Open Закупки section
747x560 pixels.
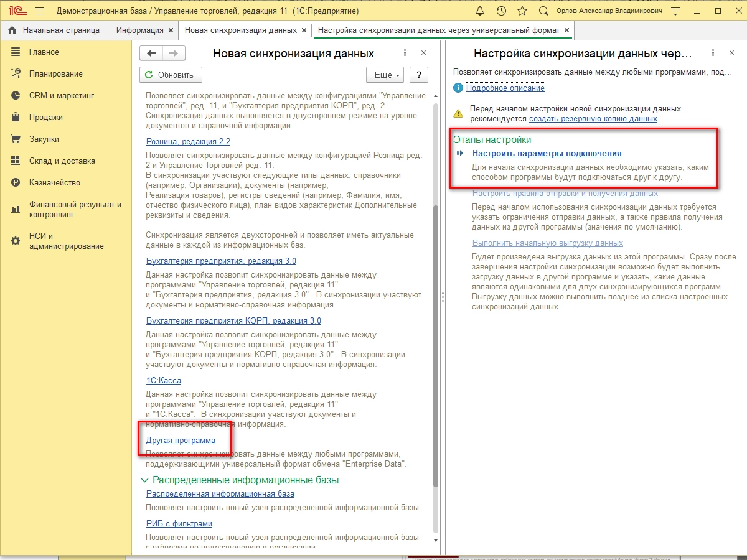44,139
